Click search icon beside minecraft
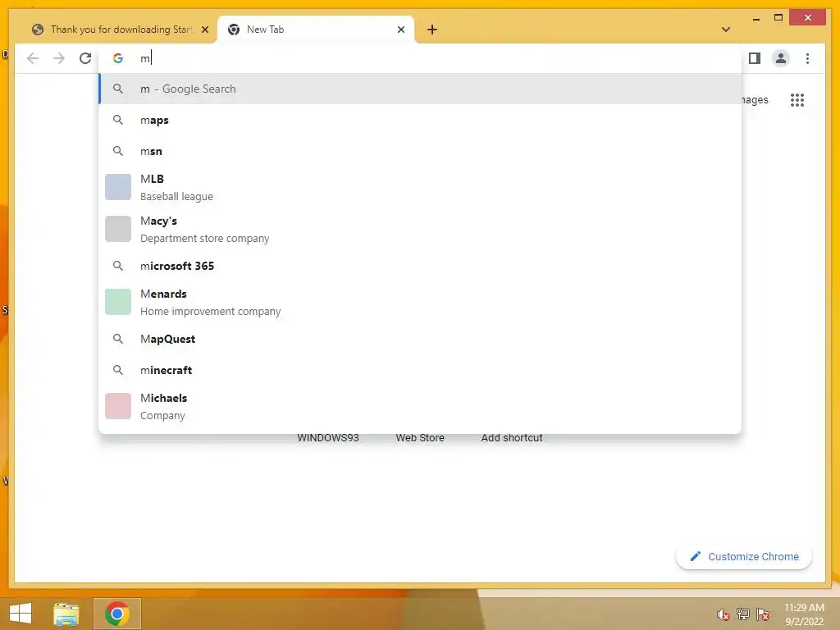The image size is (840, 630). tap(118, 370)
